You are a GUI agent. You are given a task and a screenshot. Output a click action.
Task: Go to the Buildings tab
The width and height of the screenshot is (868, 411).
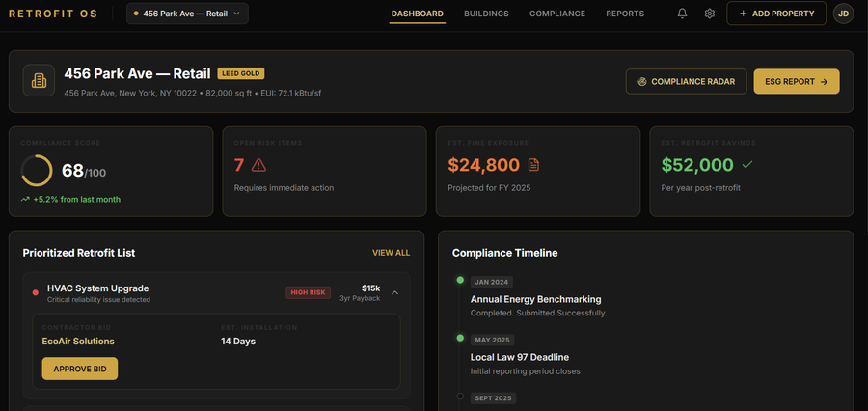coord(486,14)
